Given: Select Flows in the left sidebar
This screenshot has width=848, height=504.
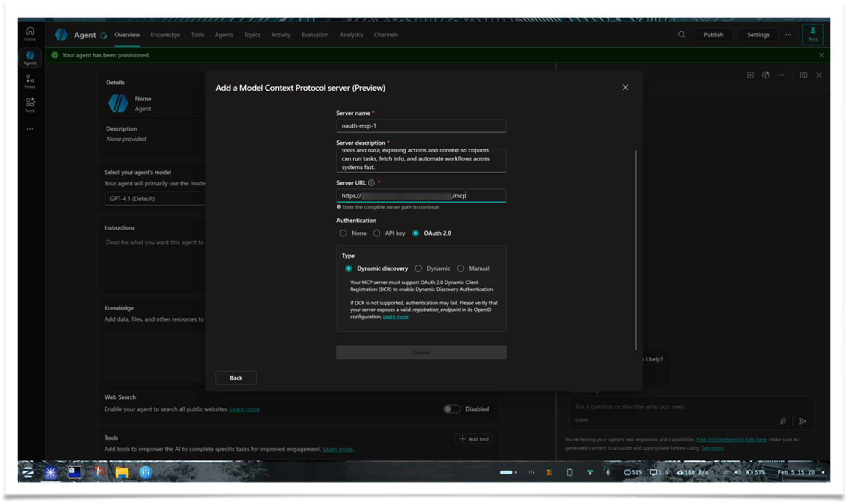Looking at the screenshot, I should tap(30, 81).
